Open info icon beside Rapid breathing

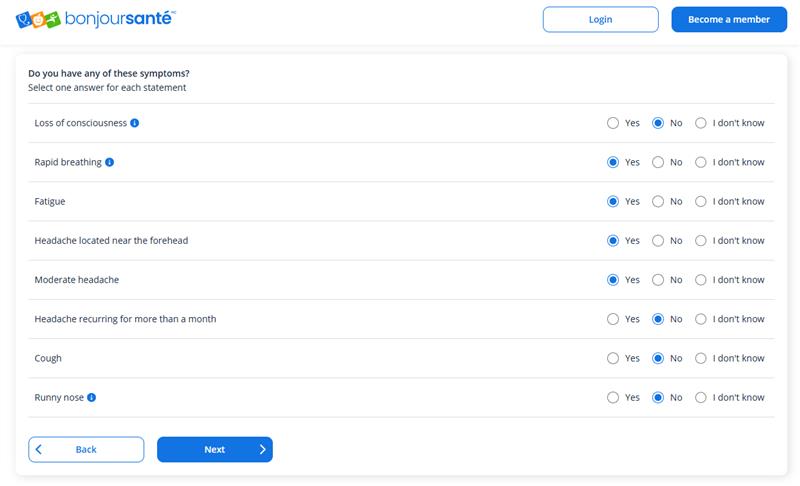point(110,162)
